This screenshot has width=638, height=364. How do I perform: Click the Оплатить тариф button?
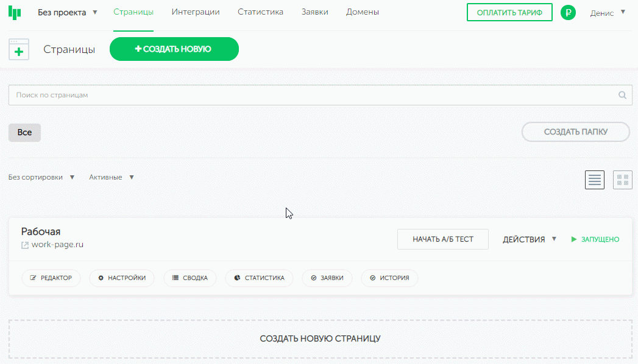[x=509, y=12]
